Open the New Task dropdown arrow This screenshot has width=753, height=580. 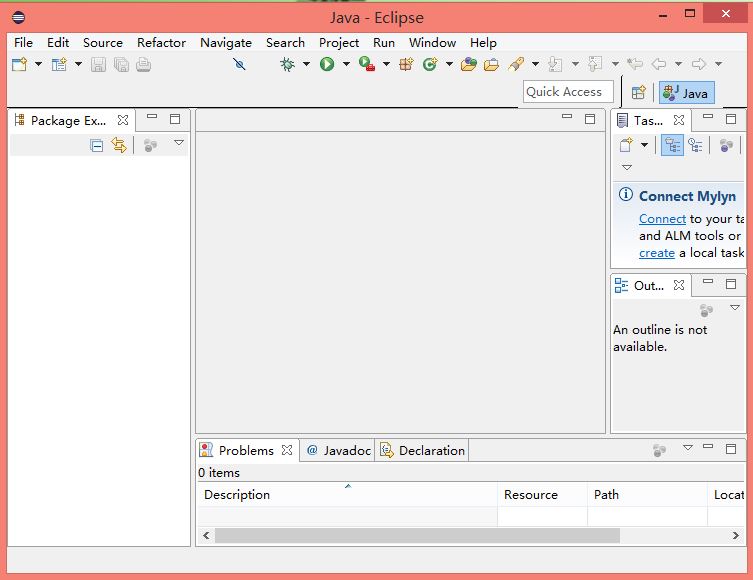[x=644, y=145]
